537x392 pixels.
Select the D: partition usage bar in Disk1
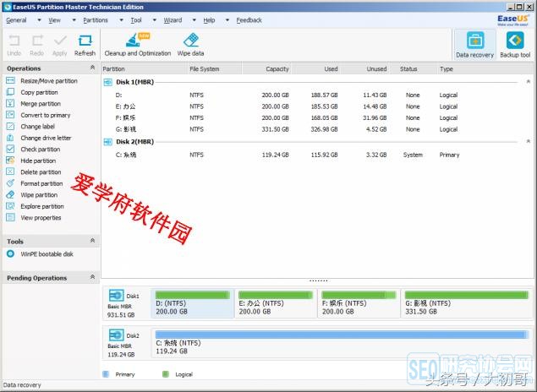(193, 295)
